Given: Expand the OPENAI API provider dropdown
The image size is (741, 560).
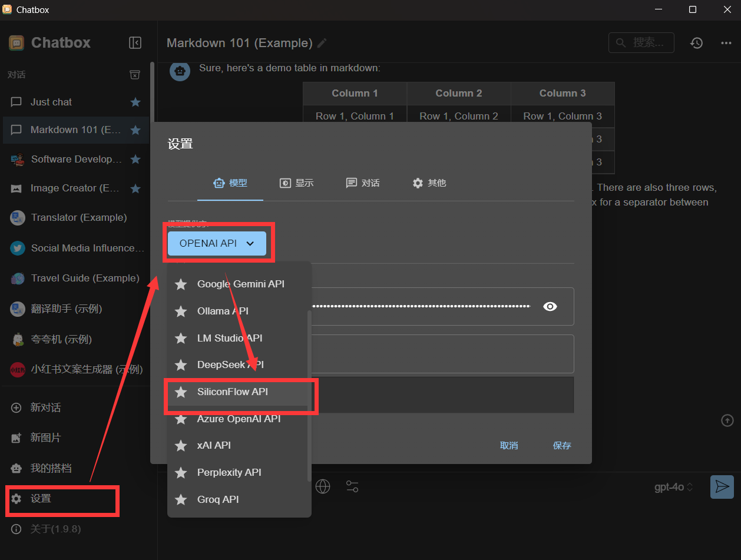Looking at the screenshot, I should pyautogui.click(x=217, y=243).
